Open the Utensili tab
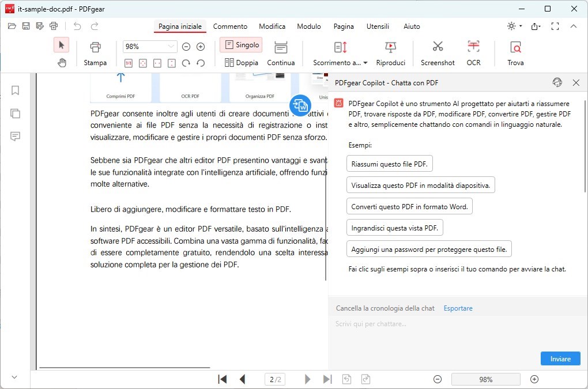This screenshot has height=389, width=588. coord(378,27)
